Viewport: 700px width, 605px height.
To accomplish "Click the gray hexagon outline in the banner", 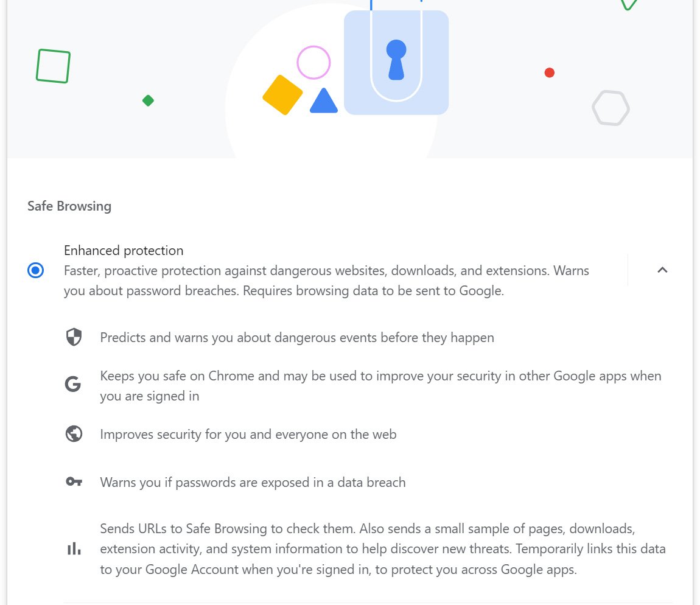I will (611, 108).
